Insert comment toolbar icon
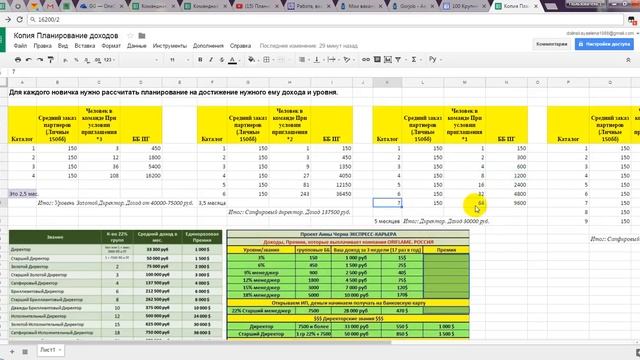The width and height of the screenshot is (640, 360). pos(377,60)
